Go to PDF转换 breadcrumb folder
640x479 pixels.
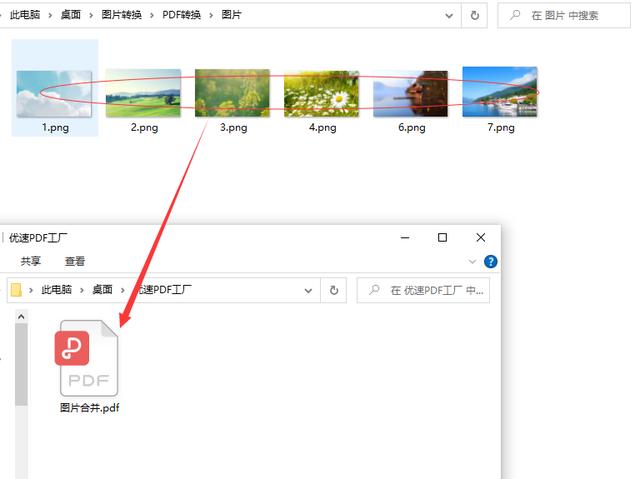[x=182, y=15]
